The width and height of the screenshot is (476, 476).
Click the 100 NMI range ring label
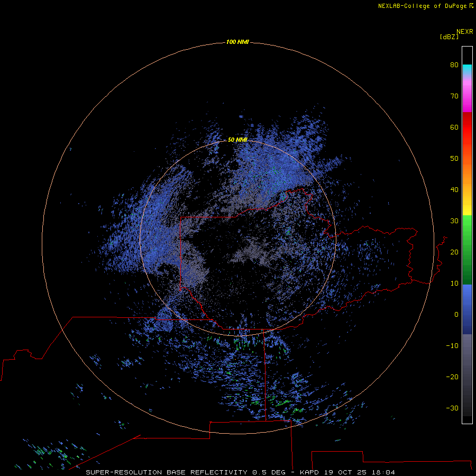pyautogui.click(x=237, y=42)
